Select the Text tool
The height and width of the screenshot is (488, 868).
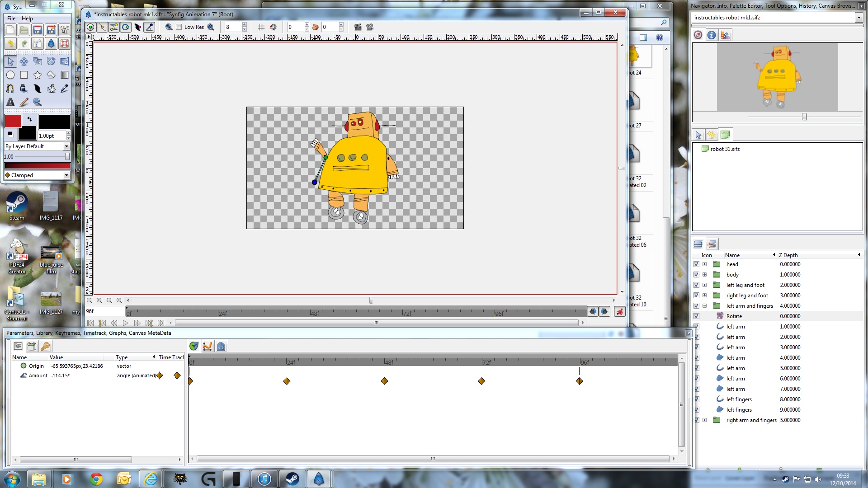point(10,102)
